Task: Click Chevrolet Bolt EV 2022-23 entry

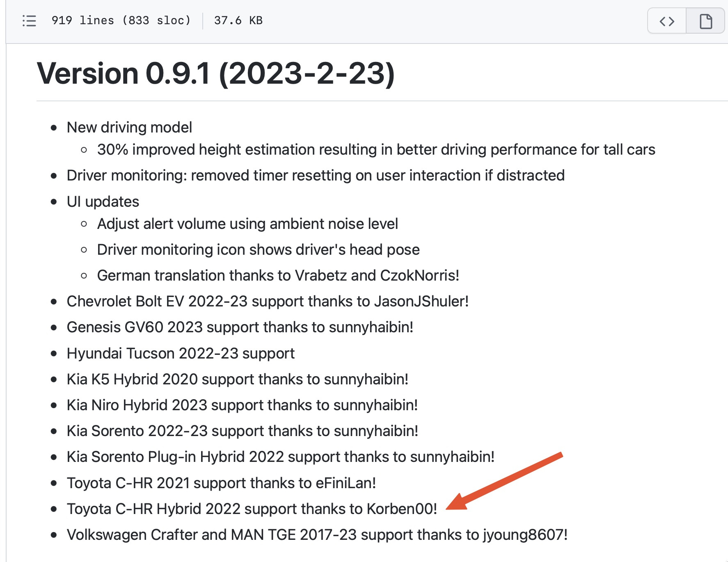Action: click(268, 302)
